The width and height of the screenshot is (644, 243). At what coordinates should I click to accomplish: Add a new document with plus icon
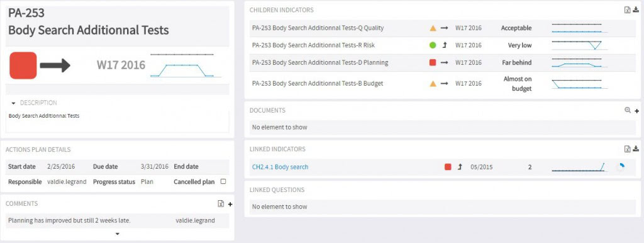coord(636,111)
